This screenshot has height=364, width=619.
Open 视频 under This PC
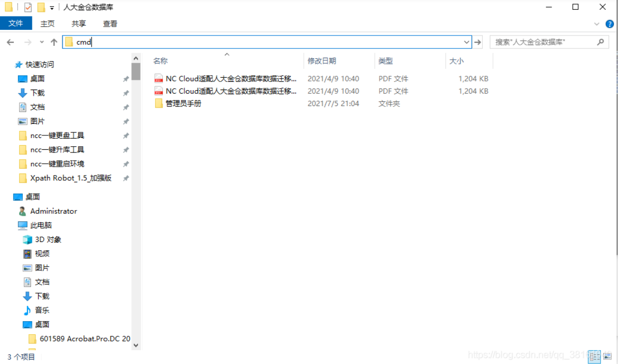point(42,254)
